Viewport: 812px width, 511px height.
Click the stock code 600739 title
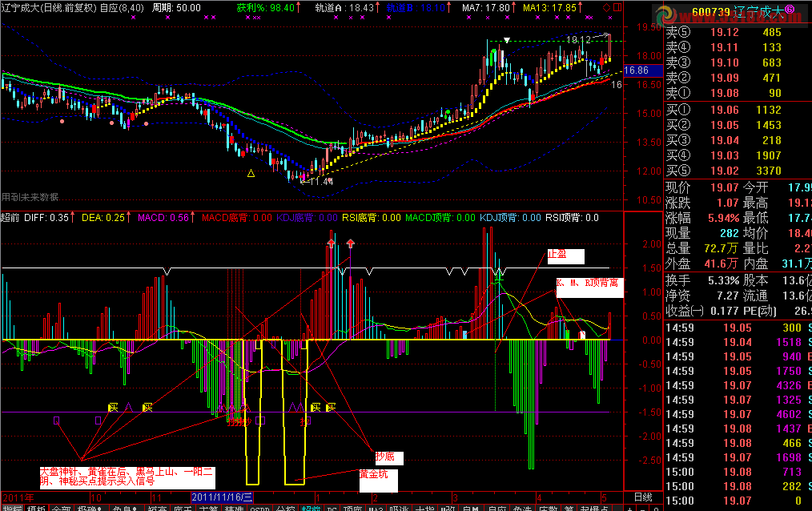point(711,11)
